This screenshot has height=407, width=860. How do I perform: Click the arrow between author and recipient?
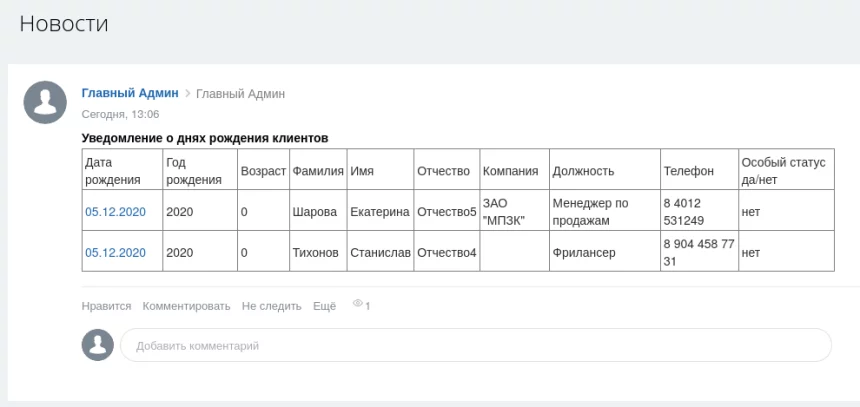point(187,94)
